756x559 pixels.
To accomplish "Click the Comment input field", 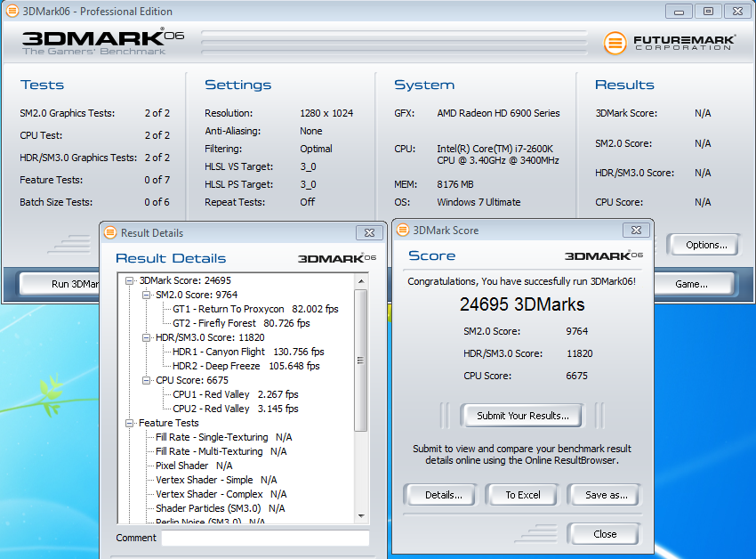I will (265, 538).
